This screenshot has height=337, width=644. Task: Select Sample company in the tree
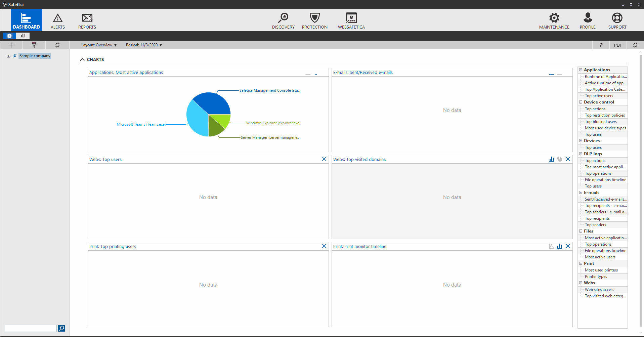coord(35,56)
